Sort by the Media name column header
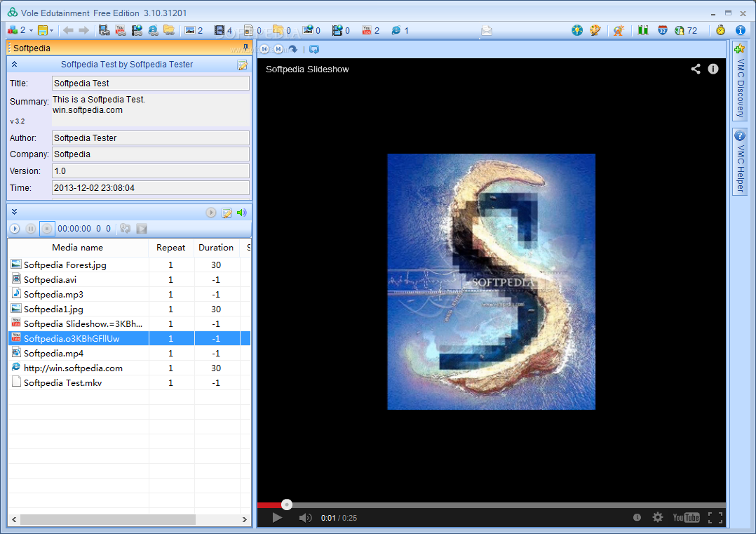Image resolution: width=756 pixels, height=534 pixels. (78, 248)
